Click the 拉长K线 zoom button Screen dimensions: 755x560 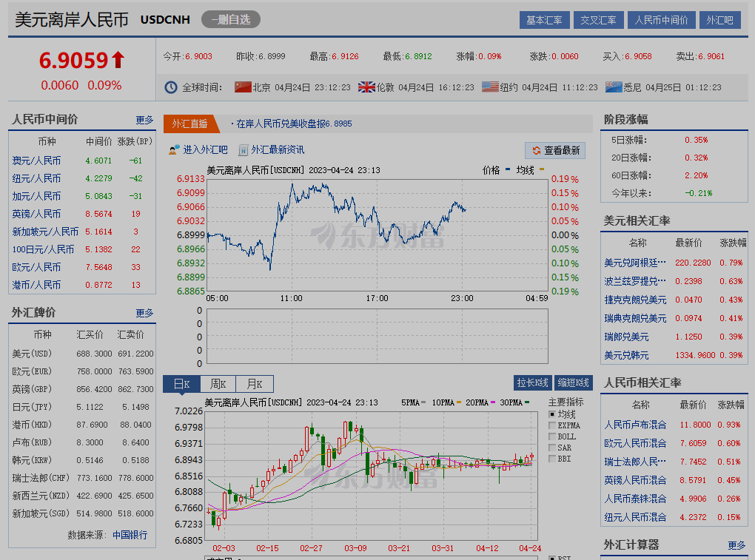click(x=532, y=382)
